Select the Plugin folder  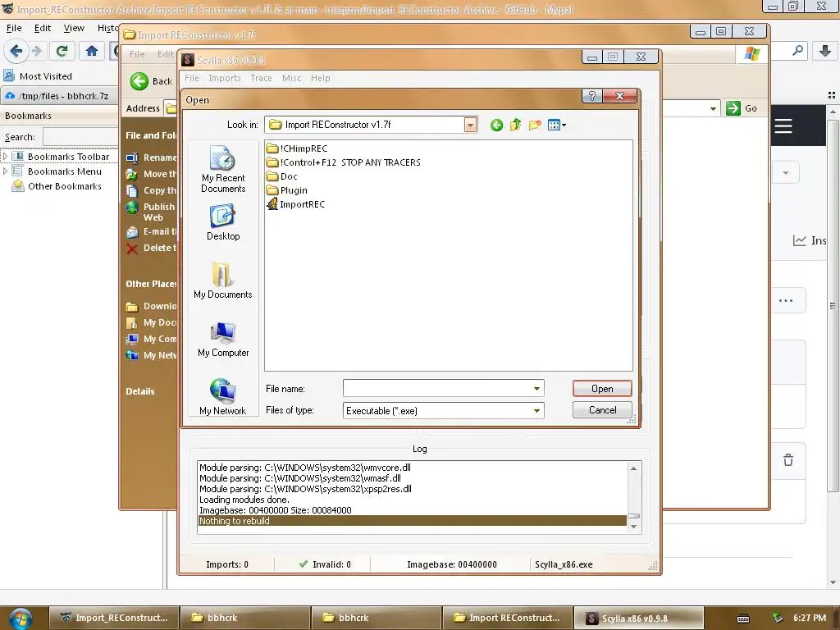(287, 190)
